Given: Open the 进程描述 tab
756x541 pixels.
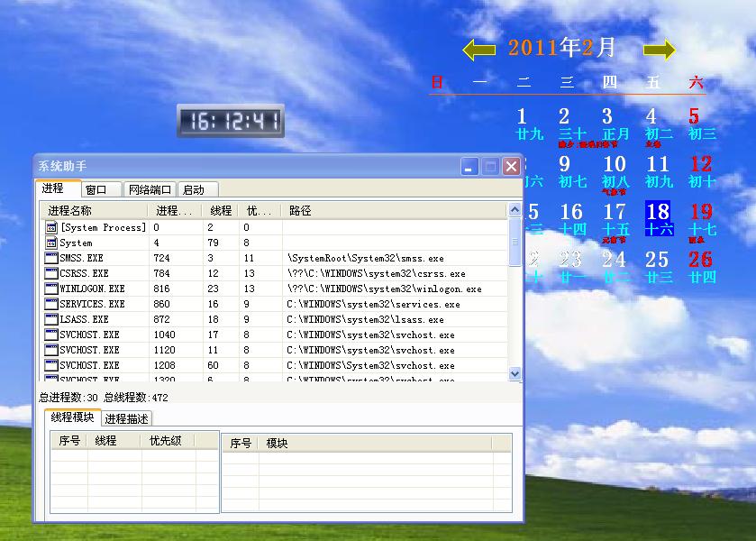Looking at the screenshot, I should pyautogui.click(x=127, y=418).
